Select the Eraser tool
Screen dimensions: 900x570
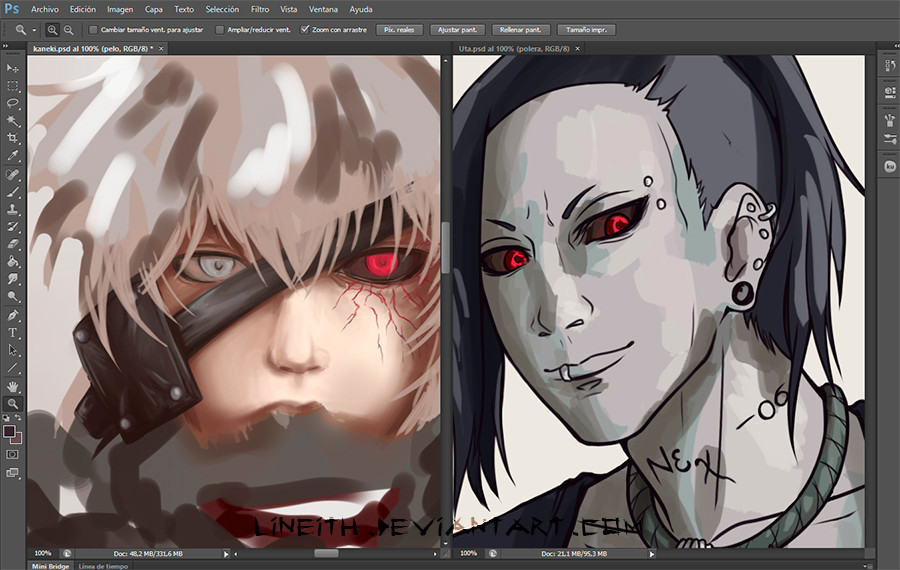[13, 244]
